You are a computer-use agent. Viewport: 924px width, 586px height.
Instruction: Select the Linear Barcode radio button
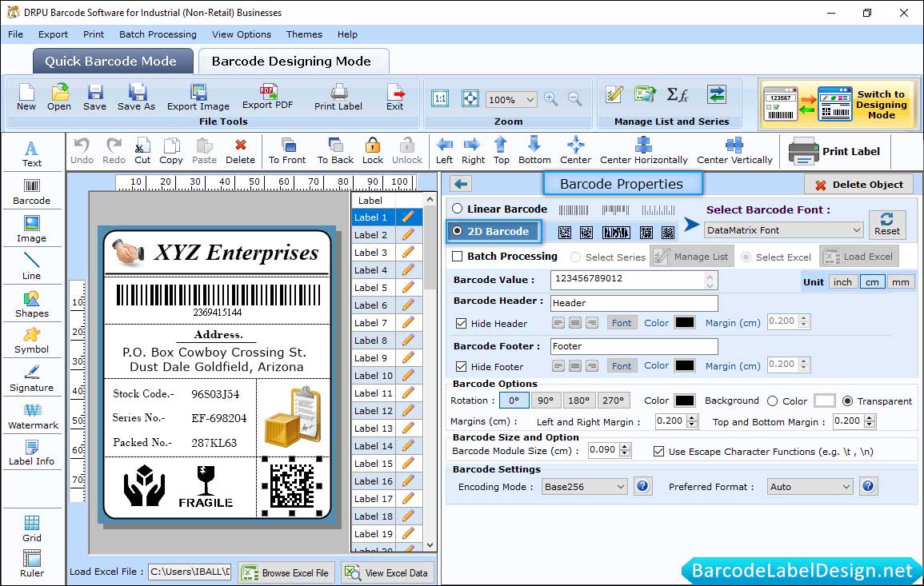[458, 209]
